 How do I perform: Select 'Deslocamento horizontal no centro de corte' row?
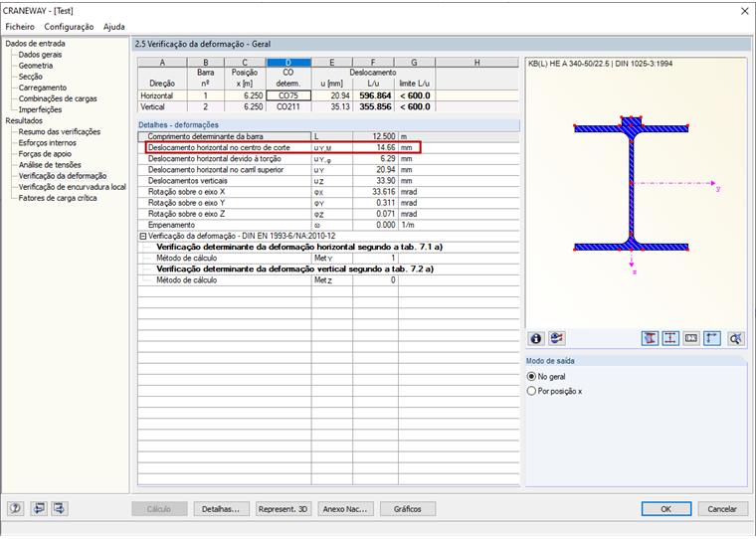(328, 147)
